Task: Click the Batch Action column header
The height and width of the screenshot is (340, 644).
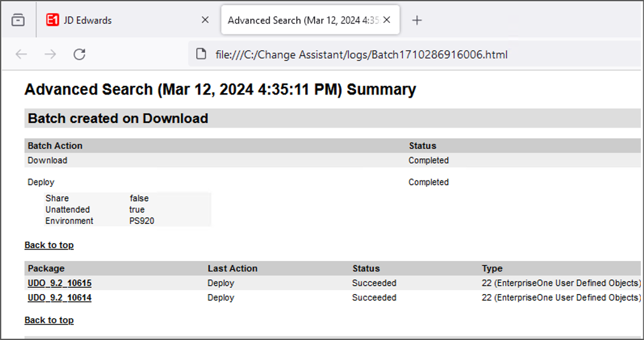Action: [x=55, y=146]
